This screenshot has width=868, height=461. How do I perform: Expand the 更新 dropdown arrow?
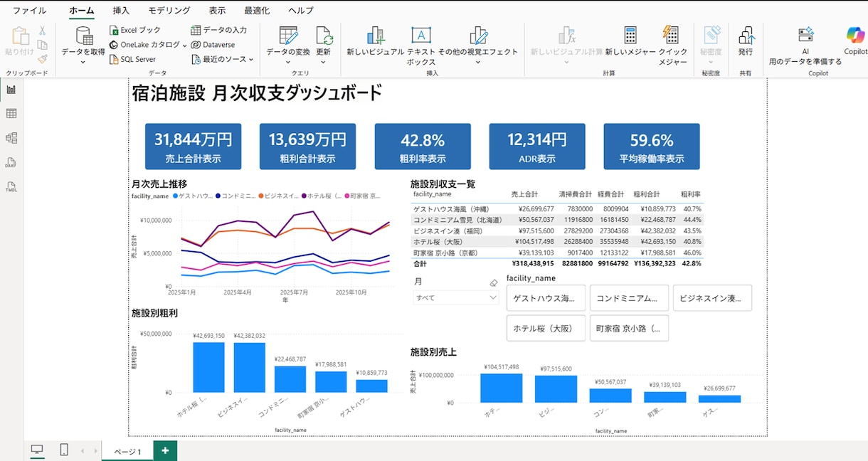coord(324,62)
